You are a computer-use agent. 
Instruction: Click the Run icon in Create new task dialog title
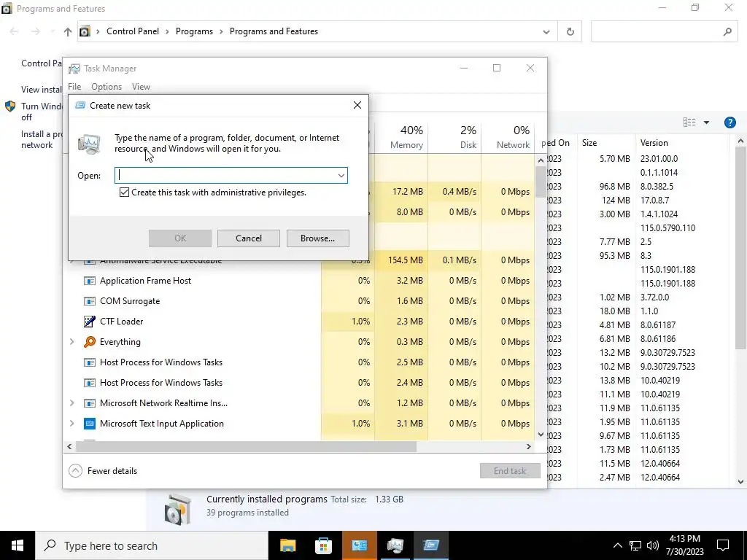[80, 105]
